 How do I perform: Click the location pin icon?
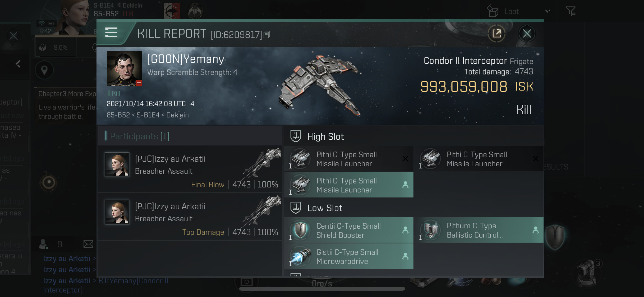pos(44,70)
